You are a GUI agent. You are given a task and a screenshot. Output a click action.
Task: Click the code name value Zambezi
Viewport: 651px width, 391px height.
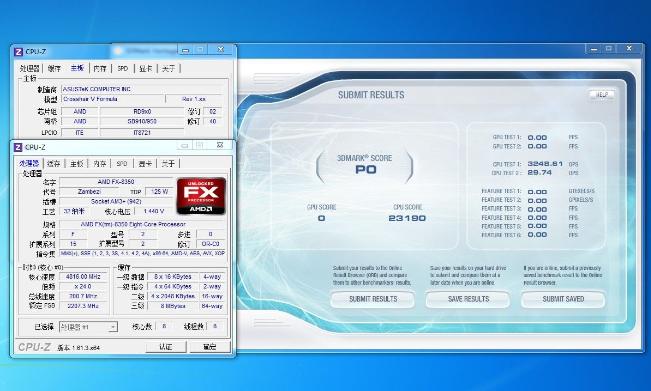tap(89, 192)
